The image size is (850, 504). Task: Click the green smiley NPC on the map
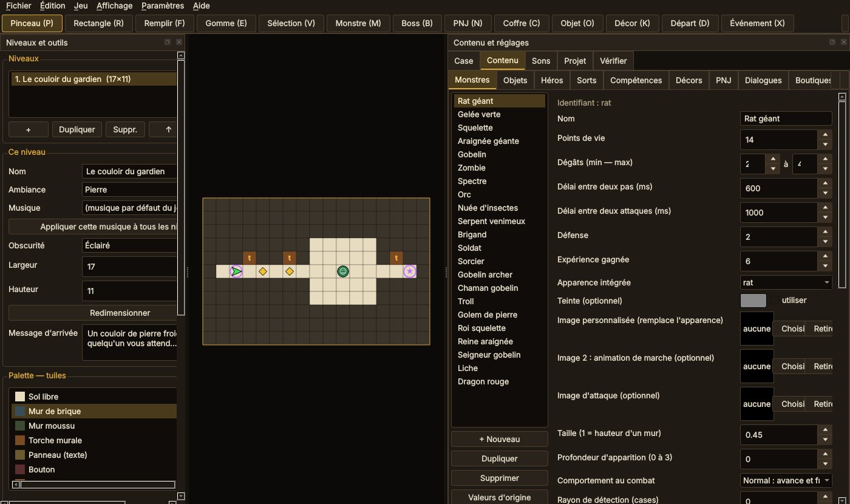(343, 271)
